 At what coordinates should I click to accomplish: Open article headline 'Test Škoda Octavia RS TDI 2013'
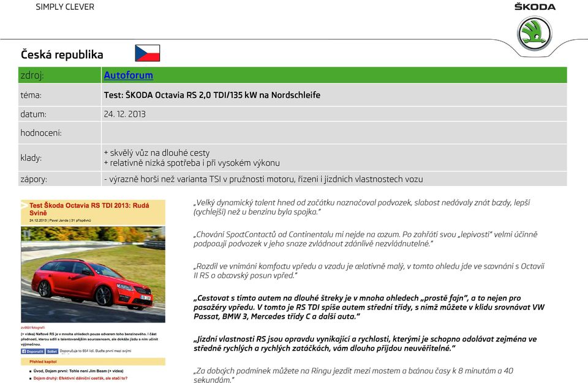[x=89, y=209]
